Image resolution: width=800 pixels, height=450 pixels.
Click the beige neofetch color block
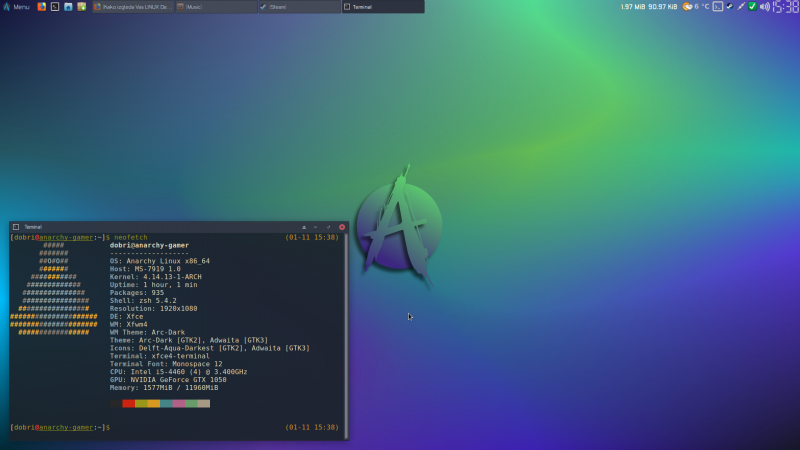(x=204, y=404)
